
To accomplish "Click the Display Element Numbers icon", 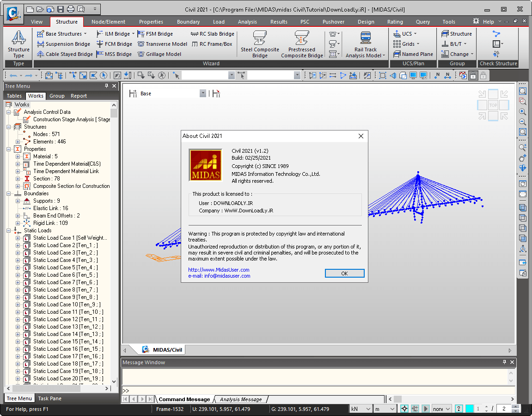I will (x=447, y=75).
